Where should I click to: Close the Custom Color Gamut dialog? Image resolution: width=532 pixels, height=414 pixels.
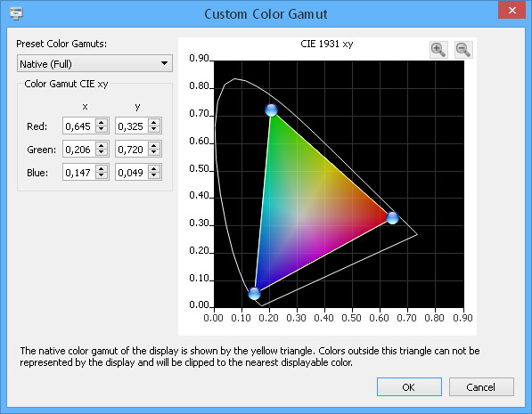(x=512, y=10)
